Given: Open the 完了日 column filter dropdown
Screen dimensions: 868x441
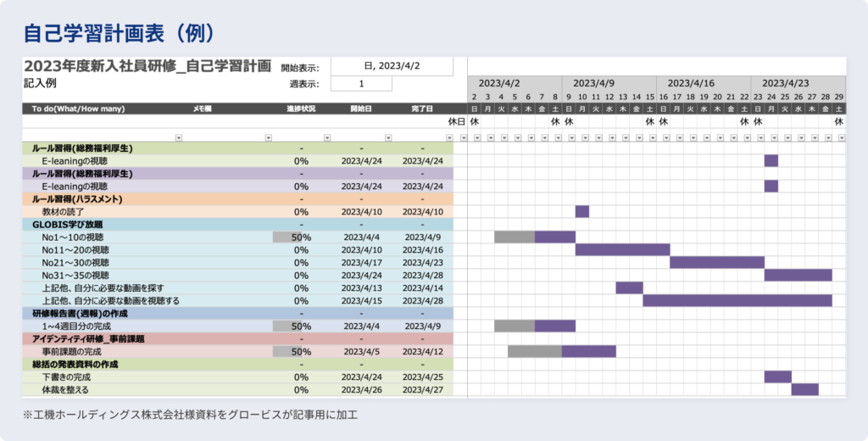Looking at the screenshot, I should click(448, 137).
